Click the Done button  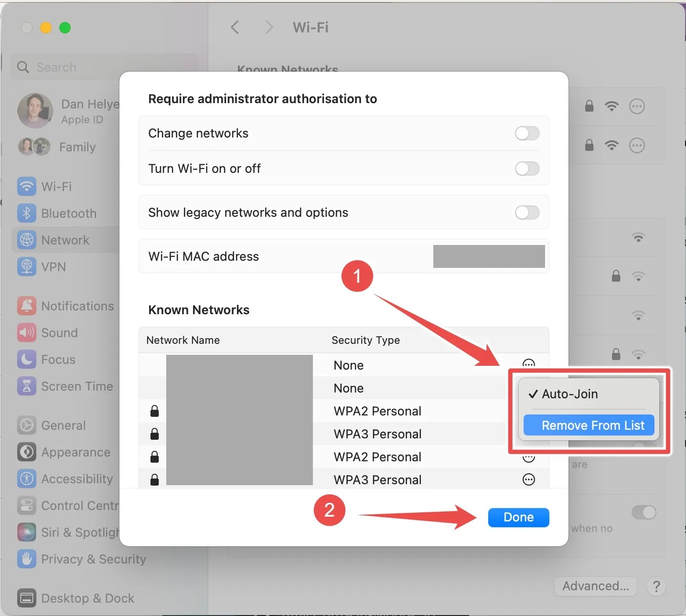[518, 517]
